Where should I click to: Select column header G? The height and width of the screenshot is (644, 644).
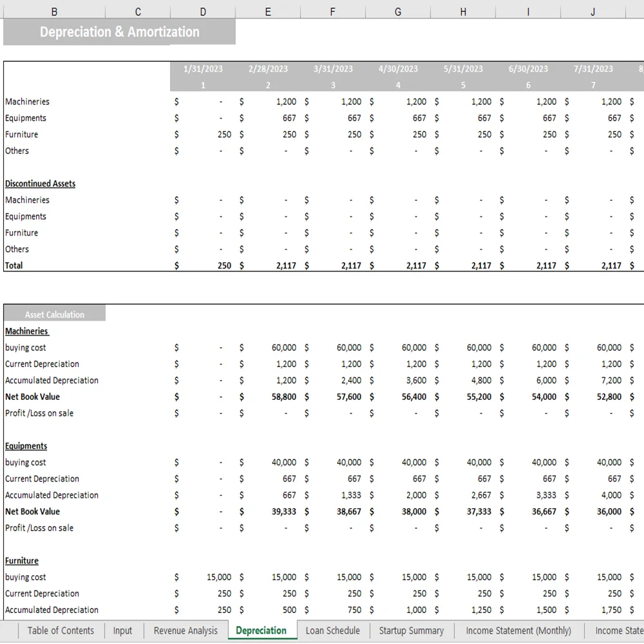397,11
